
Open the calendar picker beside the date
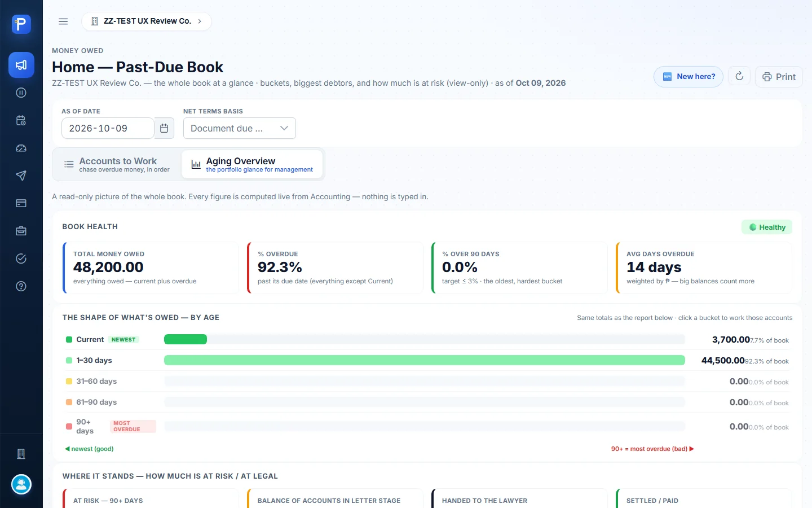(164, 128)
